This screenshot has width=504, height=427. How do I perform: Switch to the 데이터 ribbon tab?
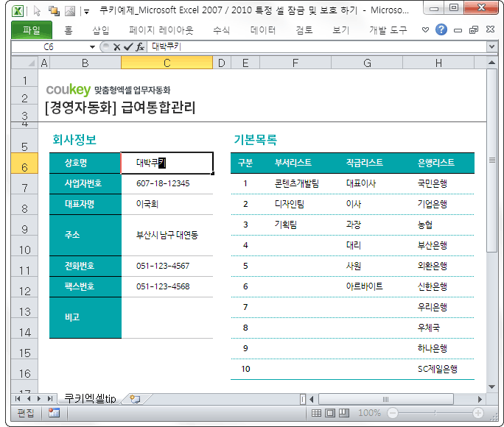pos(263,30)
